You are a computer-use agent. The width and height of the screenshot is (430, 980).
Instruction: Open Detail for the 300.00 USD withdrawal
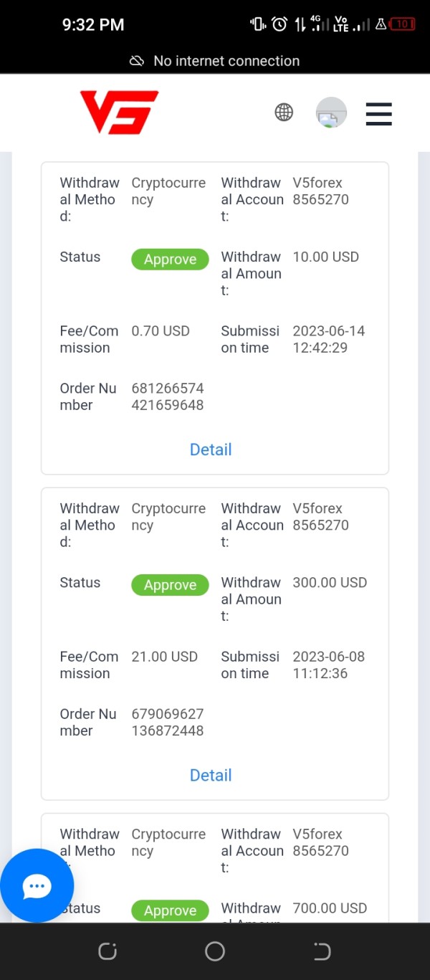pos(211,775)
